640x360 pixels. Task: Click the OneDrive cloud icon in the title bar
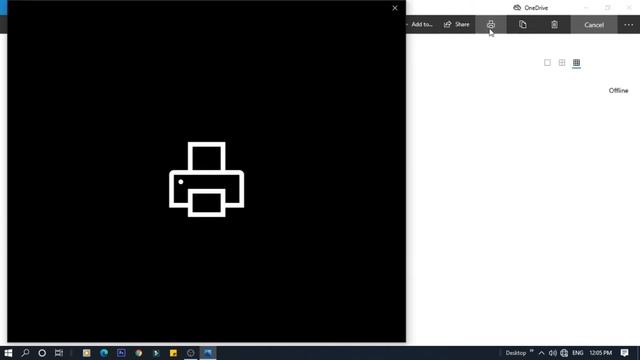[x=517, y=8]
